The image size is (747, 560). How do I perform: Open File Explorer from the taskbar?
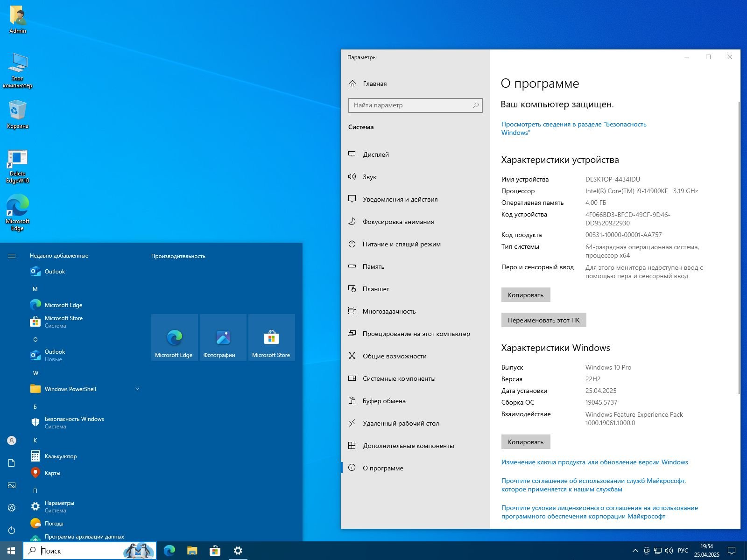pos(192,551)
